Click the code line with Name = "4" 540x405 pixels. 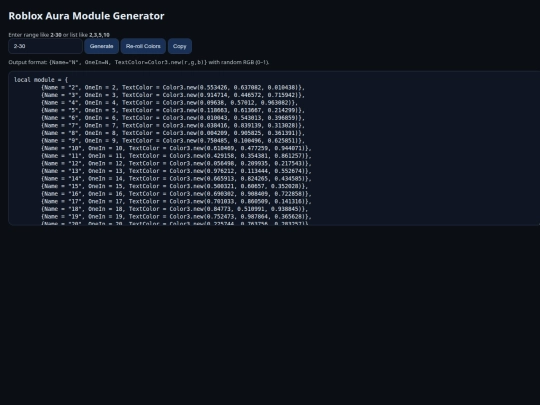click(x=169, y=103)
